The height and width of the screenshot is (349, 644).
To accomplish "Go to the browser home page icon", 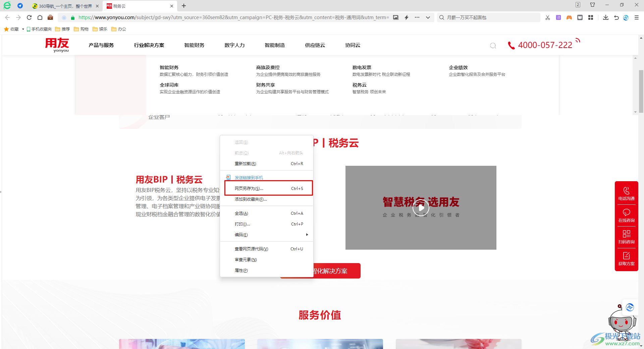I will (40, 17).
